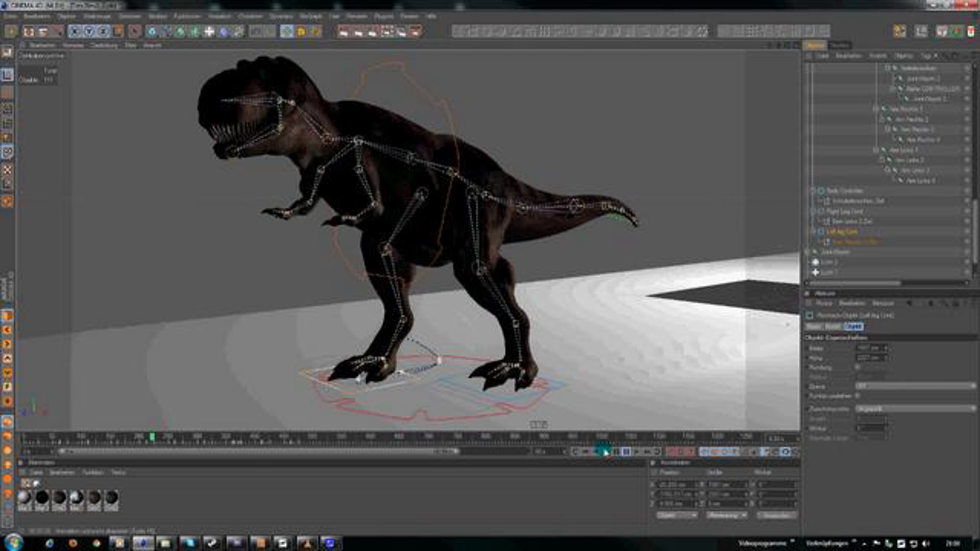Open the Bearbeiten menu in menu bar
Image resolution: width=980 pixels, height=551 pixels.
point(37,16)
